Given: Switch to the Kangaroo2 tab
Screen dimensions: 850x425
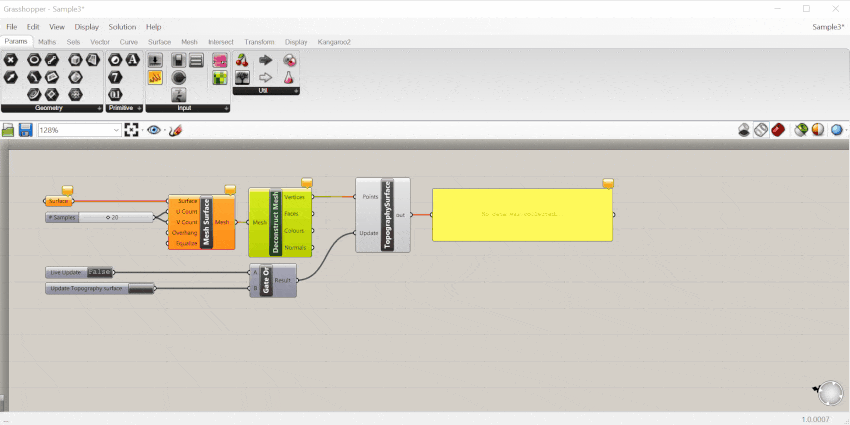Looking at the screenshot, I should pyautogui.click(x=334, y=42).
